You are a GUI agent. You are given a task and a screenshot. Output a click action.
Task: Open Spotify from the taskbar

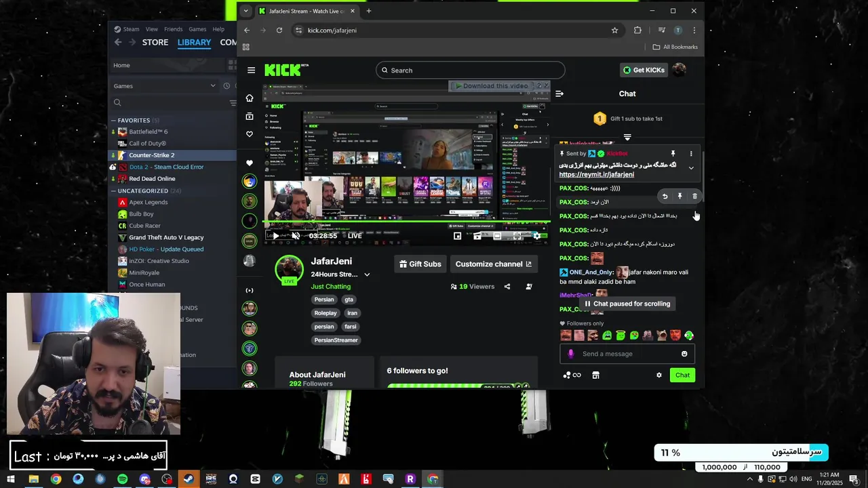click(x=122, y=479)
